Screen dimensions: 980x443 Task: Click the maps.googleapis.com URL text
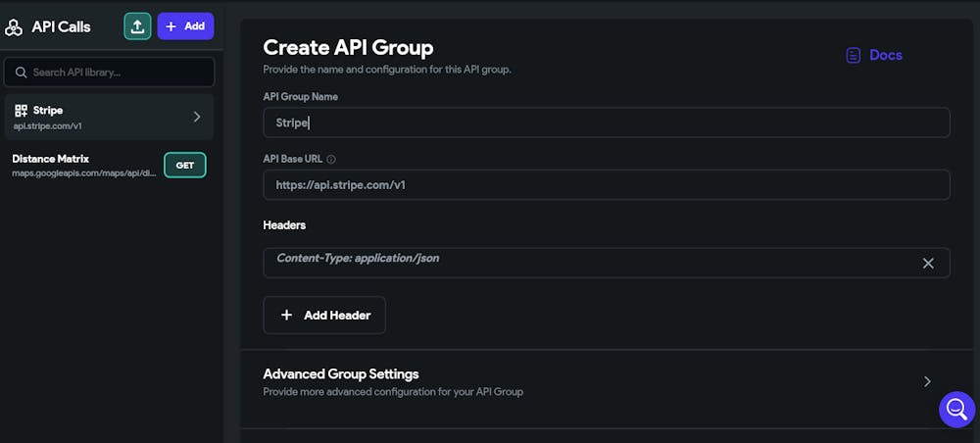(x=83, y=172)
